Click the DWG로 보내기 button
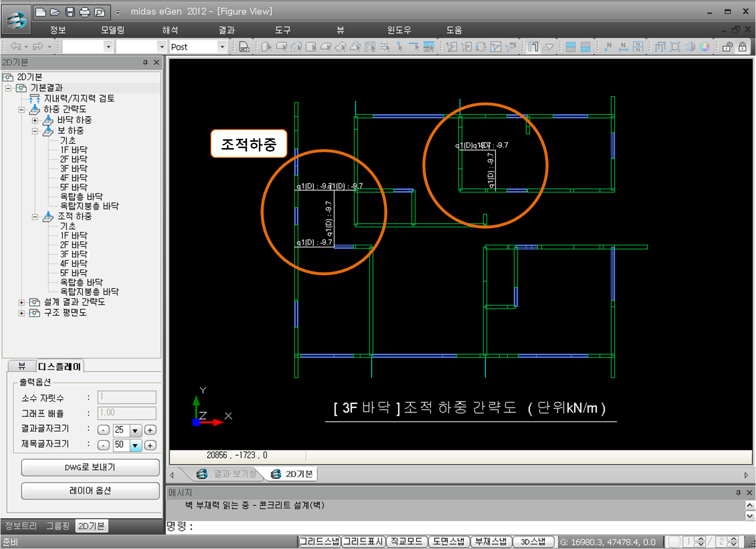This screenshot has width=756, height=549. point(90,467)
